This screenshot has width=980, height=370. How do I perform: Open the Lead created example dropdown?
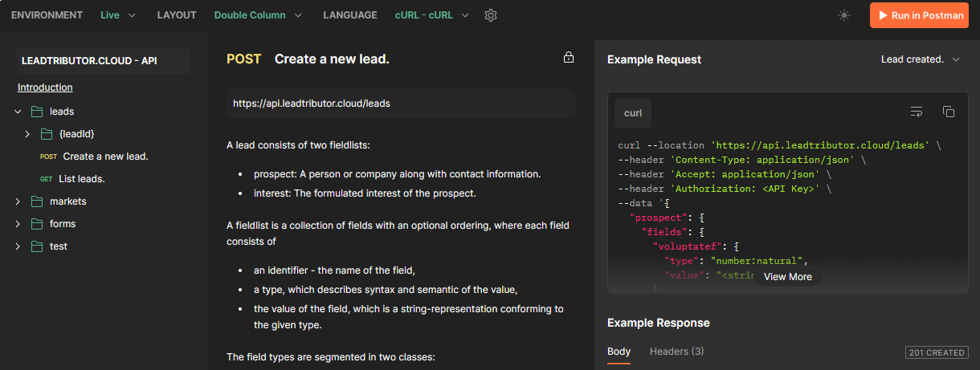click(920, 59)
